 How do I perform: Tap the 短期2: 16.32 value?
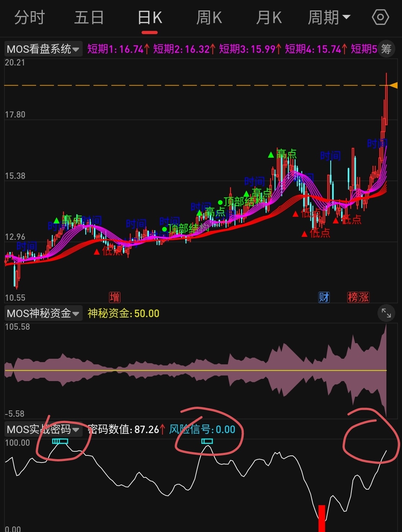184,49
